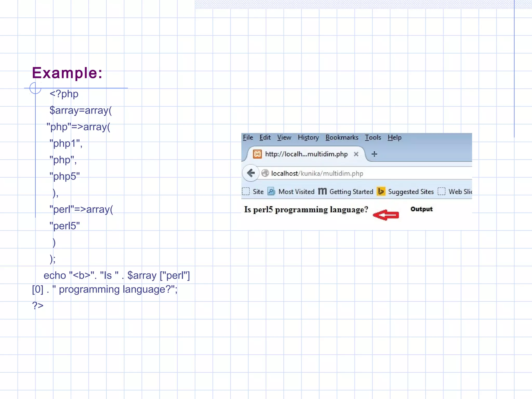Open the Help menu
The image size is (532, 399).
tap(394, 137)
